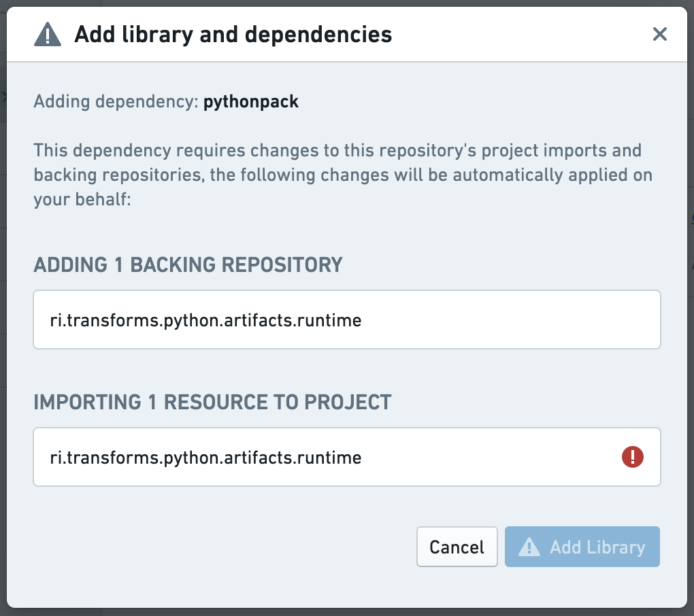The image size is (694, 616).
Task: Close the Add library dialog with X
Action: (x=659, y=34)
